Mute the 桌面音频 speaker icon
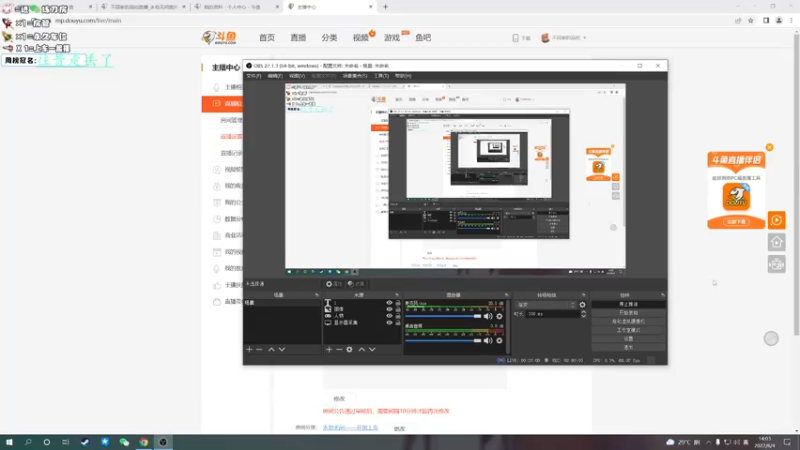The width and height of the screenshot is (800, 450). 488,340
